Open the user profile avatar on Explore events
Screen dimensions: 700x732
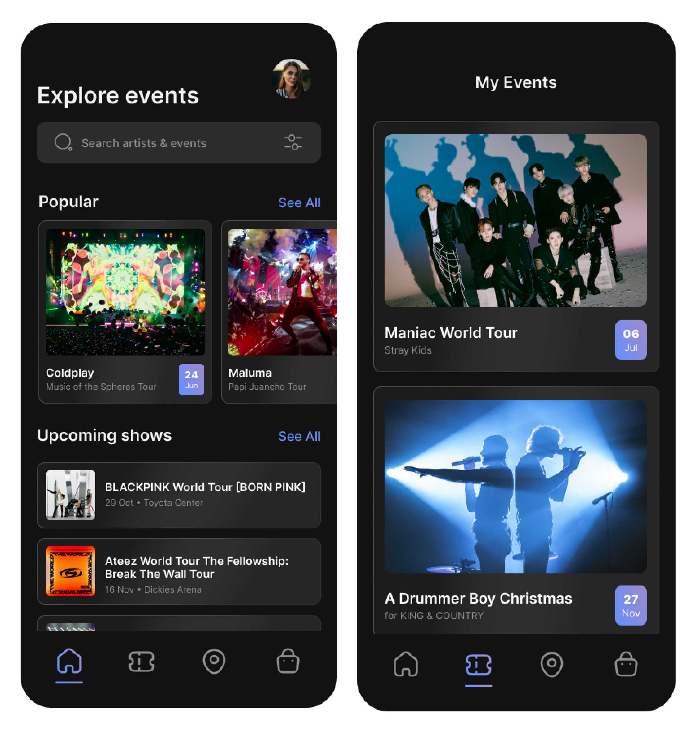point(292,79)
